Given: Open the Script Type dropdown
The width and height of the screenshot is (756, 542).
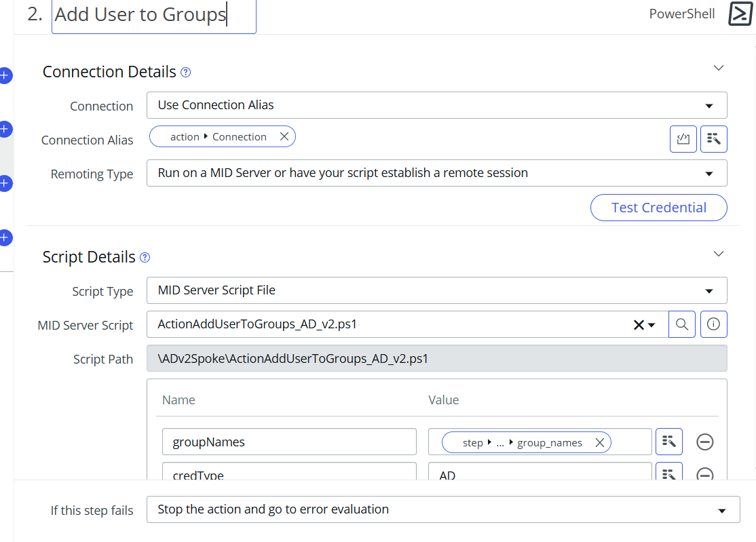Looking at the screenshot, I should coord(437,290).
